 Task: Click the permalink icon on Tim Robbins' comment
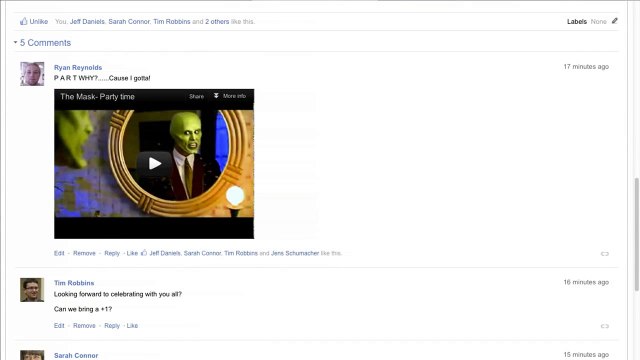pyautogui.click(x=604, y=326)
